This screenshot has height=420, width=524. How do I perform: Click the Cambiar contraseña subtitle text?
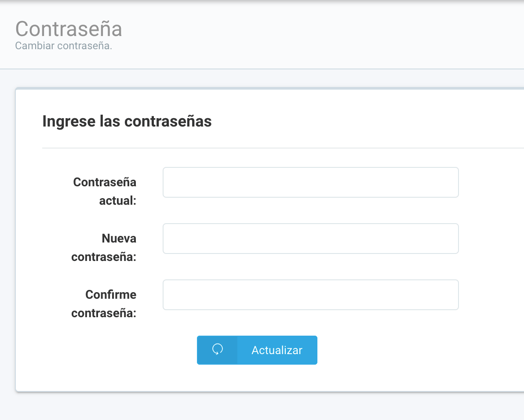pyautogui.click(x=63, y=46)
